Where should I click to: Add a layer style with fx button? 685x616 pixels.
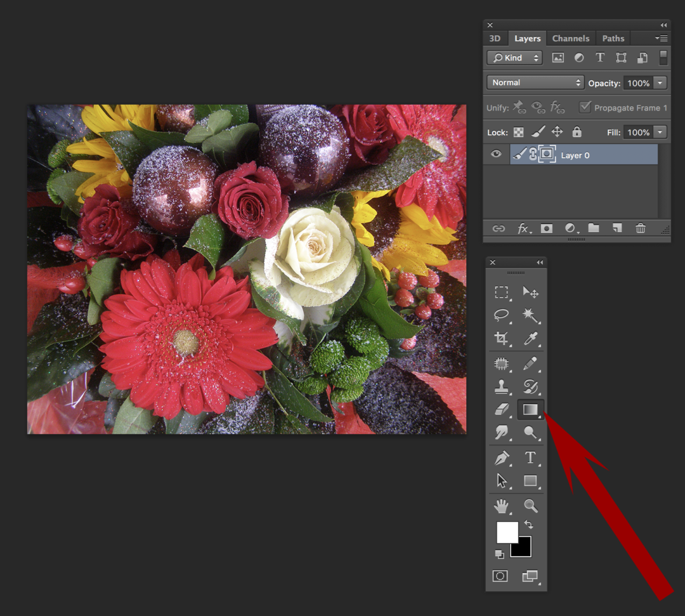[x=523, y=228]
